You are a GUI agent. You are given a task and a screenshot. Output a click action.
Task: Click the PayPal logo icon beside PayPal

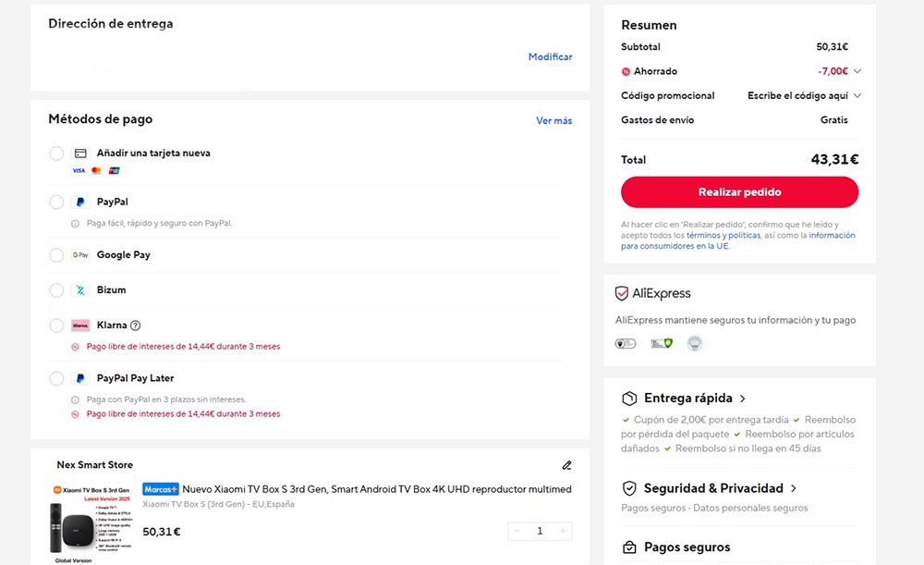click(80, 203)
